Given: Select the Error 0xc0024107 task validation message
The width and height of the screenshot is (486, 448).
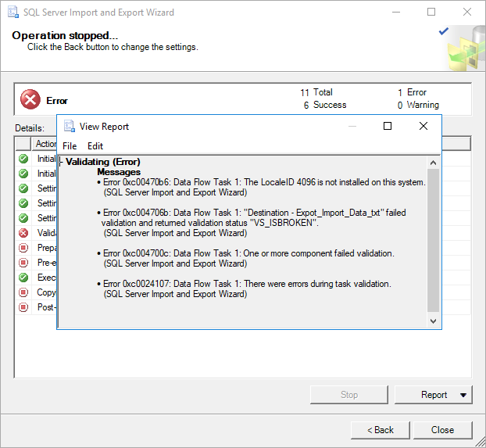Looking at the screenshot, I should click(245, 289).
